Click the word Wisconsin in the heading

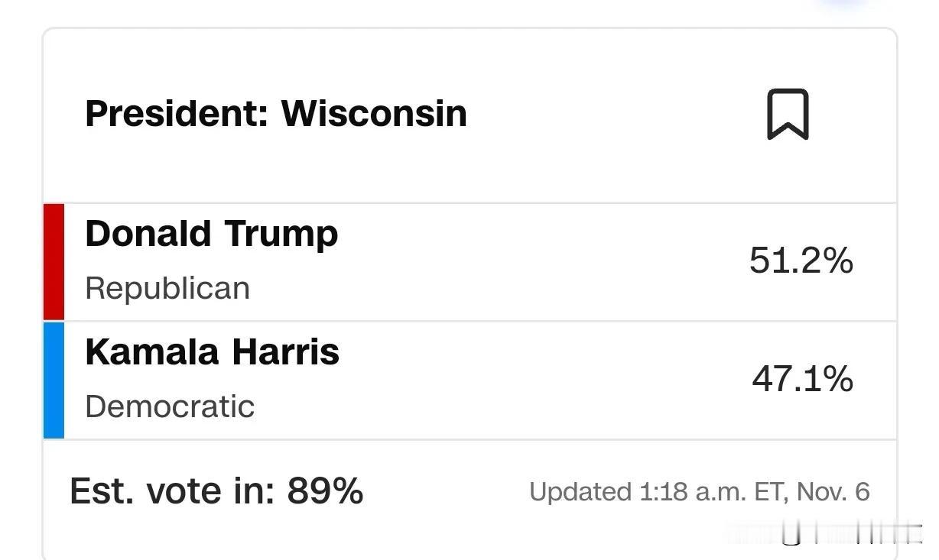coord(374,113)
